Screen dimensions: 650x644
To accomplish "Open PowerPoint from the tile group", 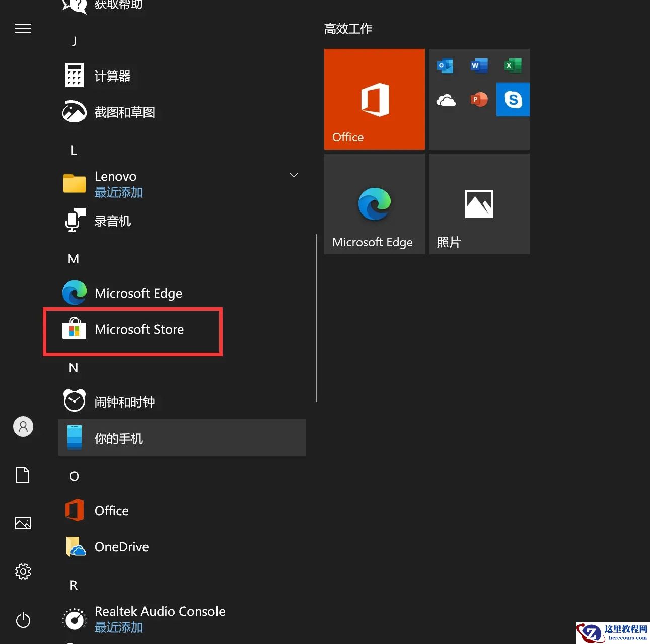I will (478, 99).
